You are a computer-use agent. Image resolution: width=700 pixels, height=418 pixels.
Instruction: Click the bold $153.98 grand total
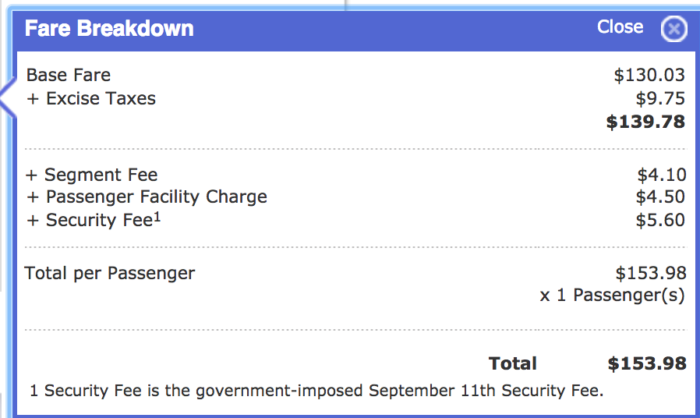[x=647, y=364]
